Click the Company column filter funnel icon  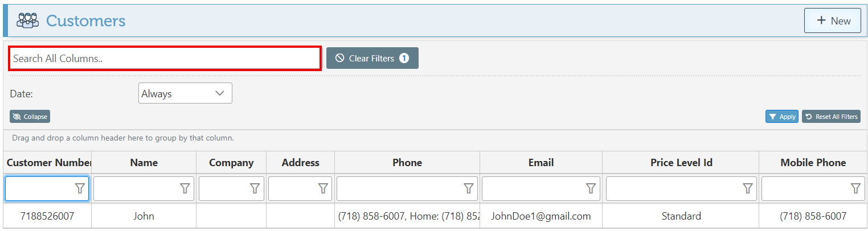(x=255, y=188)
